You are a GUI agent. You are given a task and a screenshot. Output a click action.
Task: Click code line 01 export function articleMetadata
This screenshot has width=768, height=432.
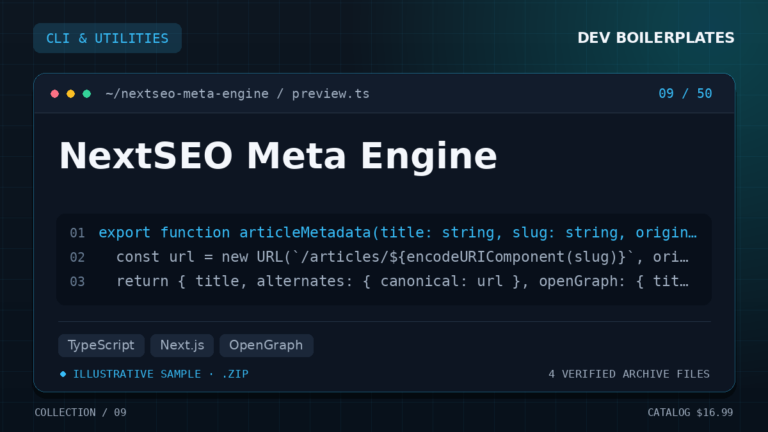397,233
